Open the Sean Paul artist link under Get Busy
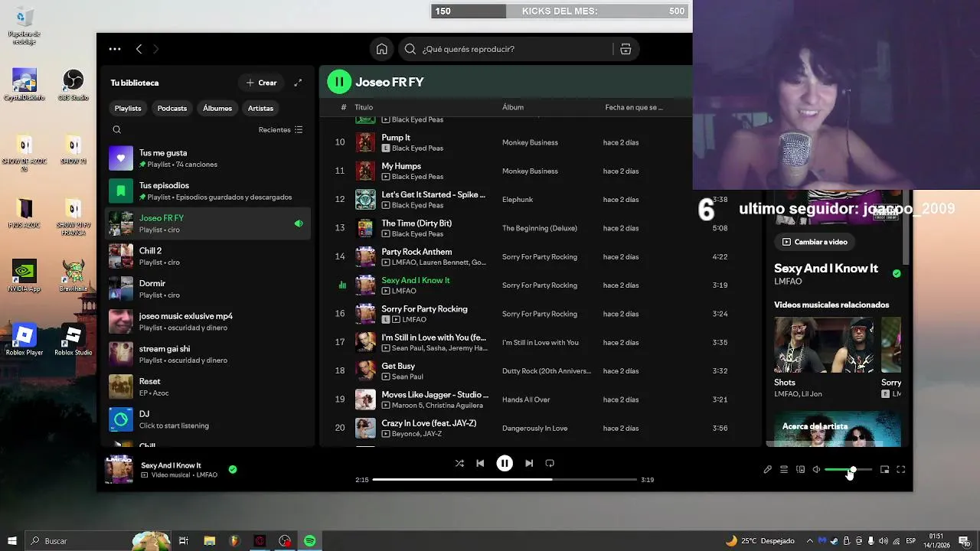Screen dimensions: 980x551 click(x=407, y=377)
